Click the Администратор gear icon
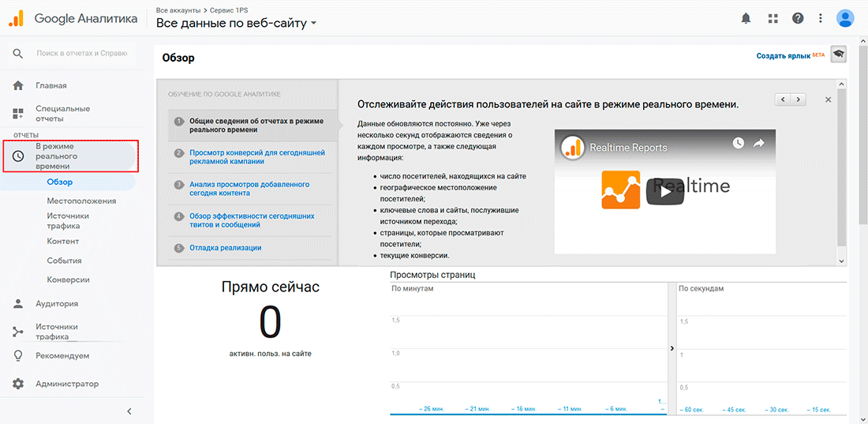 [x=18, y=384]
